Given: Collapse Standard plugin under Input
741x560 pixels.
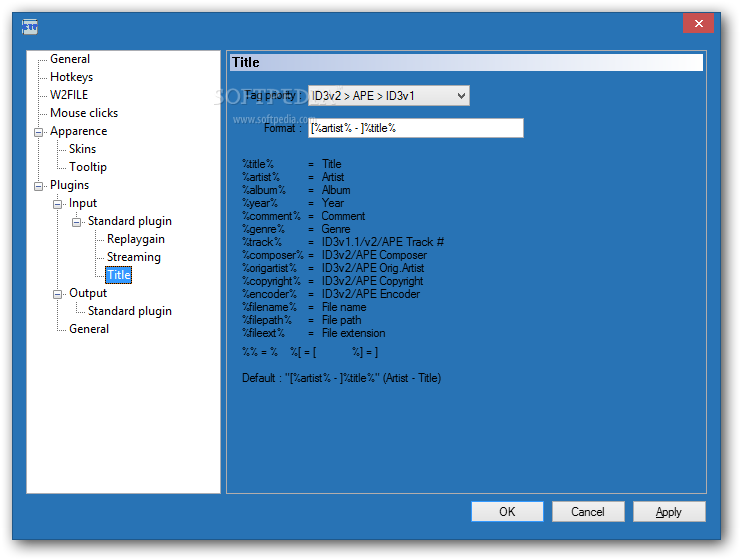Looking at the screenshot, I should click(x=77, y=222).
